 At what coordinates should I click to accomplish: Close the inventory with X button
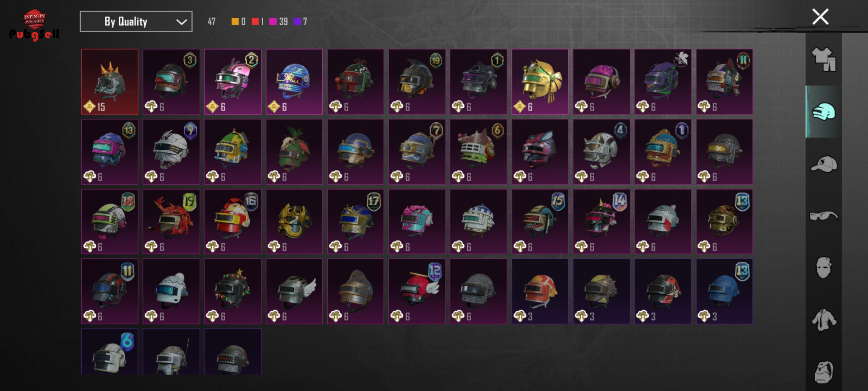pyautogui.click(x=820, y=17)
